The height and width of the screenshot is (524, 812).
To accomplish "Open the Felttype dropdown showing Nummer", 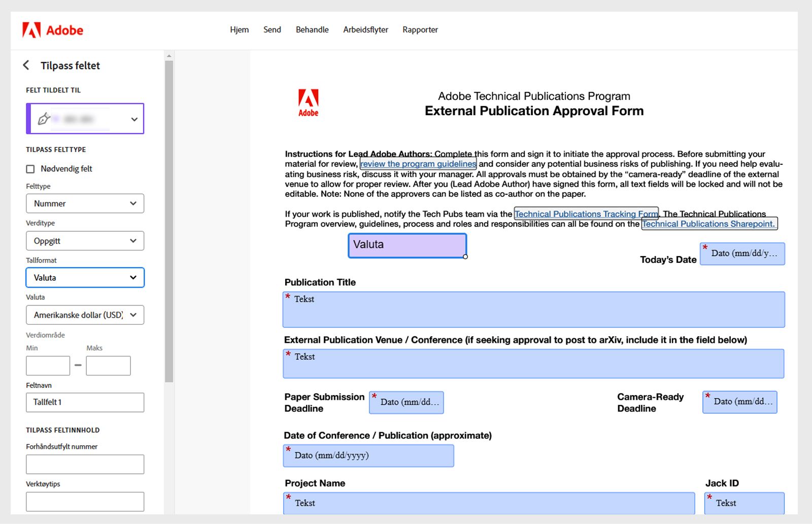I will (85, 203).
